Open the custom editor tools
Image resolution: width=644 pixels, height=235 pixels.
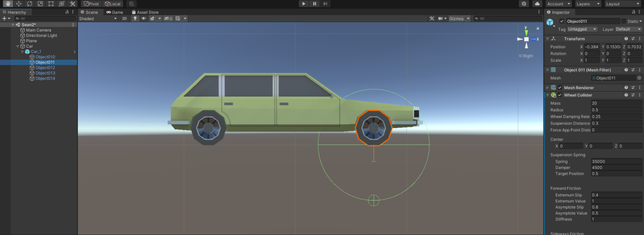coord(72,4)
